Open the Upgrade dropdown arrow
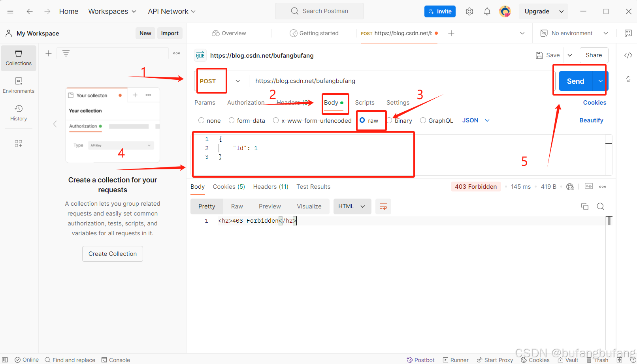 coord(562,11)
